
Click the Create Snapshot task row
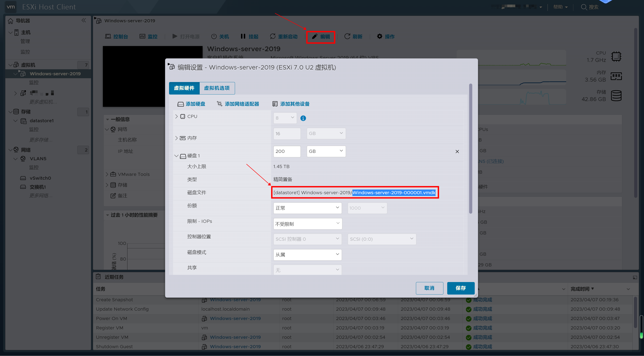362,299
